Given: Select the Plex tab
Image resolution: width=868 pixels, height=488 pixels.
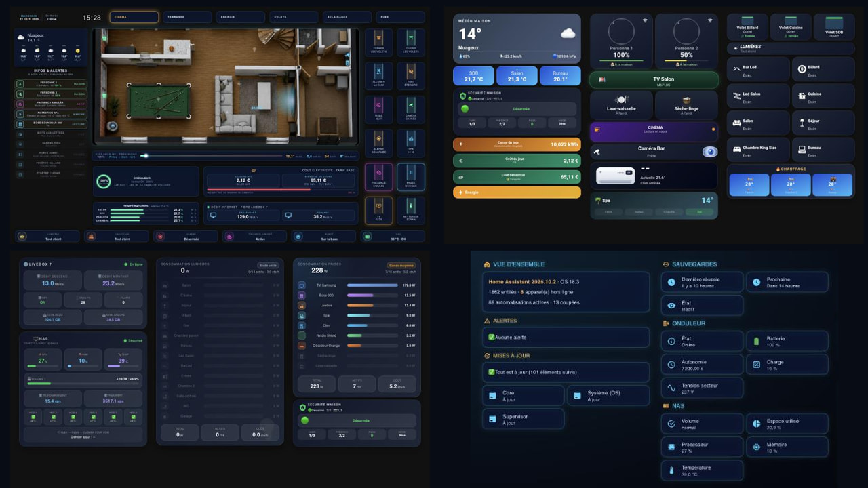Looking at the screenshot, I should click(399, 17).
